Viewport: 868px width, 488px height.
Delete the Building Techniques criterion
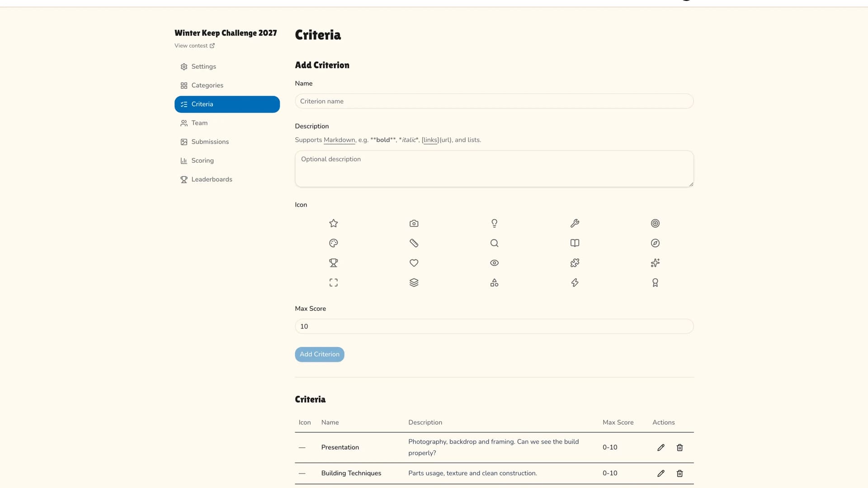(679, 473)
